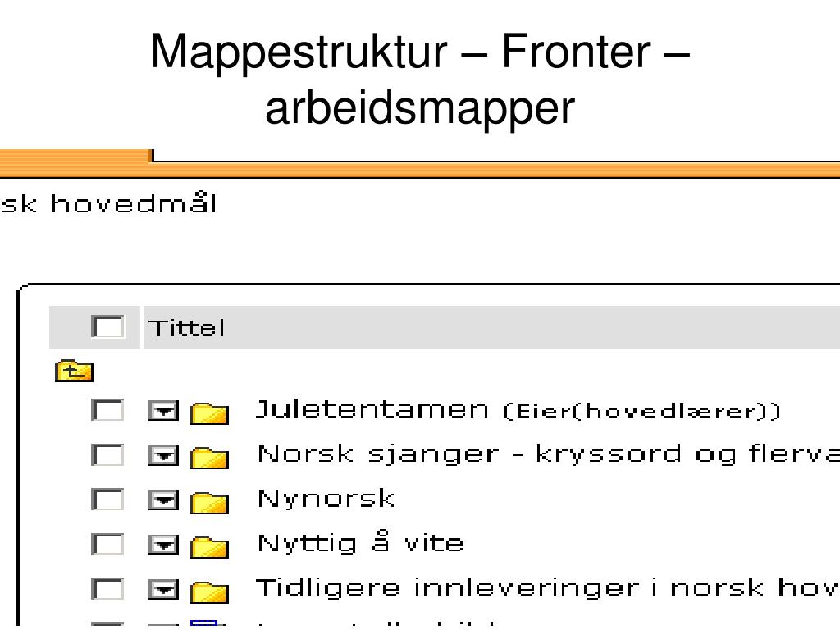840x630 pixels.
Task: Open the Tidligere innleveringer dropdown arrow
Action: click(x=163, y=590)
